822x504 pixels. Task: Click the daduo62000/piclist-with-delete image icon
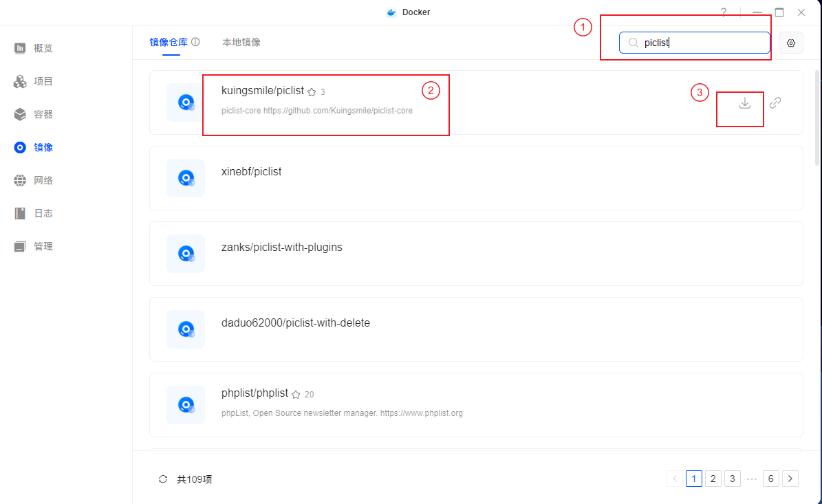[186, 329]
